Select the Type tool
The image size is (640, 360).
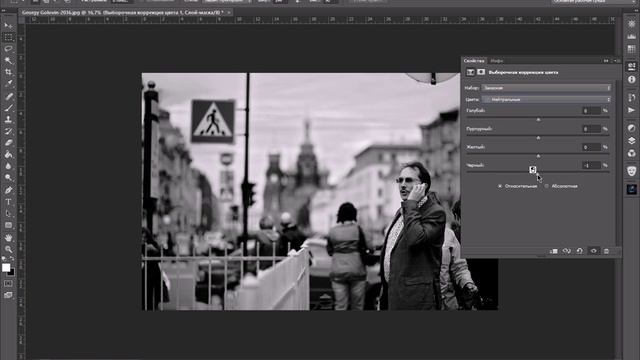[x=8, y=202]
